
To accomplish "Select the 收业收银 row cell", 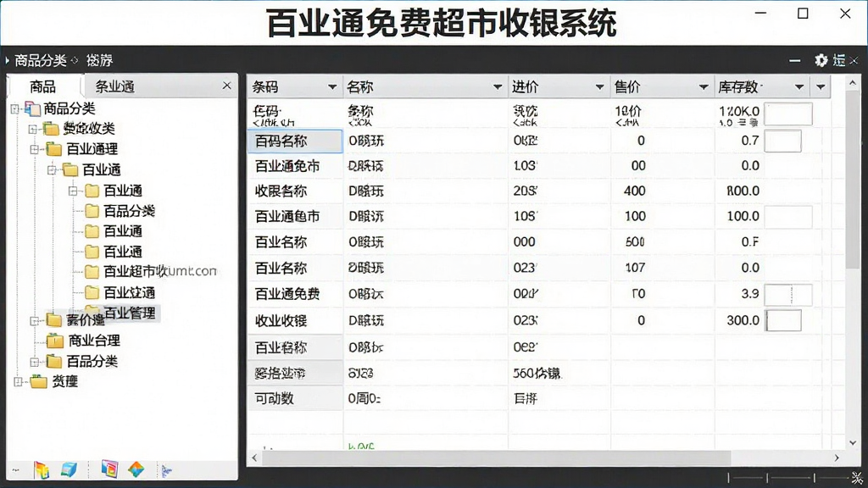I will 295,321.
